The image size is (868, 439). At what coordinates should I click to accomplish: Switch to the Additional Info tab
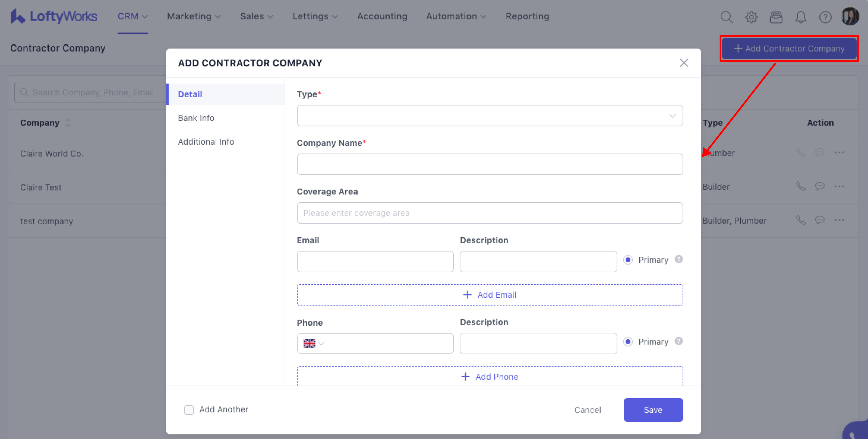pyautogui.click(x=206, y=142)
